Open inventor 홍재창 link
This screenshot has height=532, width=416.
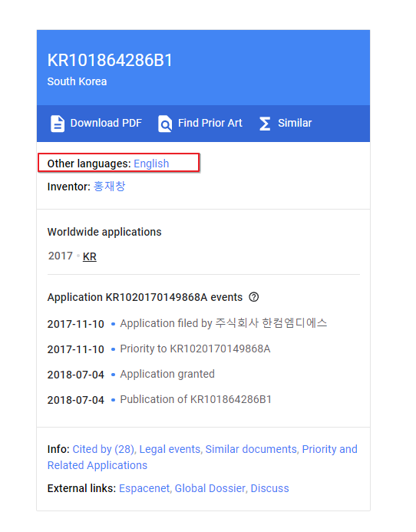109,187
